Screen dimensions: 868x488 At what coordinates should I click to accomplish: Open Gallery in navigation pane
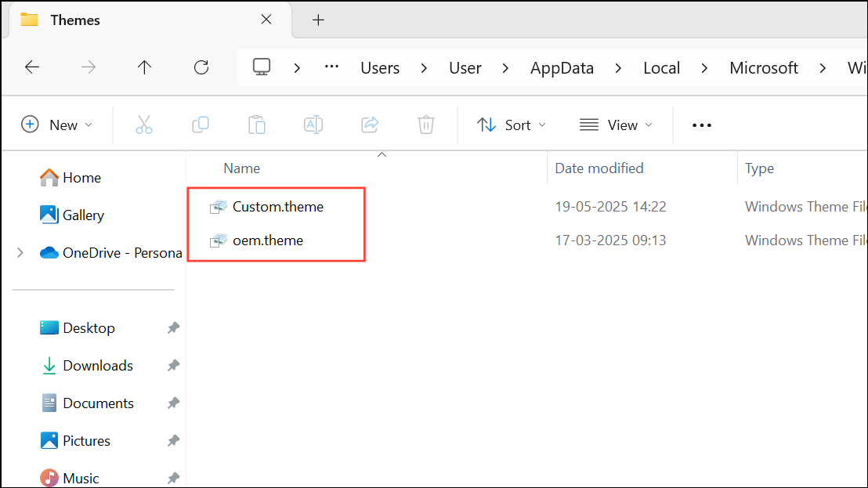(72, 215)
